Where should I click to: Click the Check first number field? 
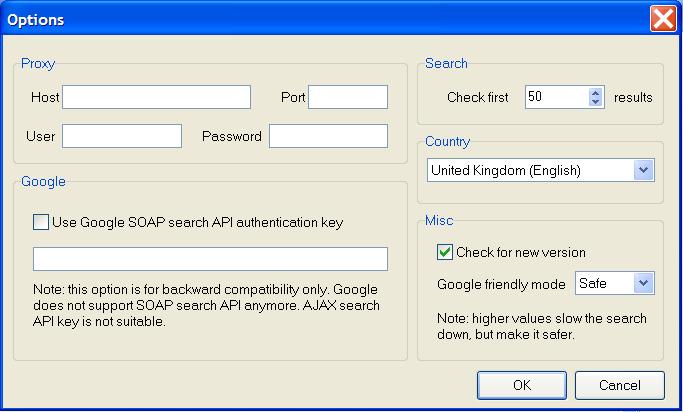tap(555, 97)
